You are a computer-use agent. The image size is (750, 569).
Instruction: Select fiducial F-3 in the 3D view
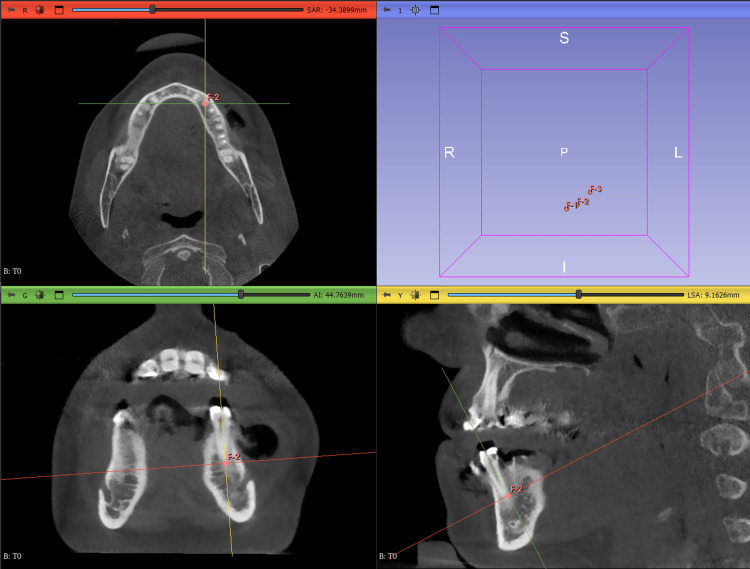[x=591, y=191]
